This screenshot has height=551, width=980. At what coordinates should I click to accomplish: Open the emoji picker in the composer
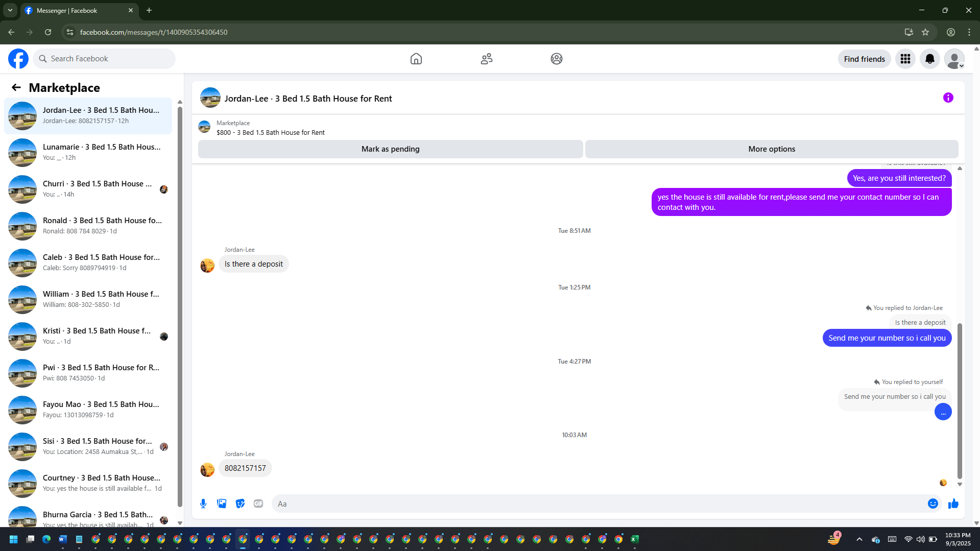(933, 504)
